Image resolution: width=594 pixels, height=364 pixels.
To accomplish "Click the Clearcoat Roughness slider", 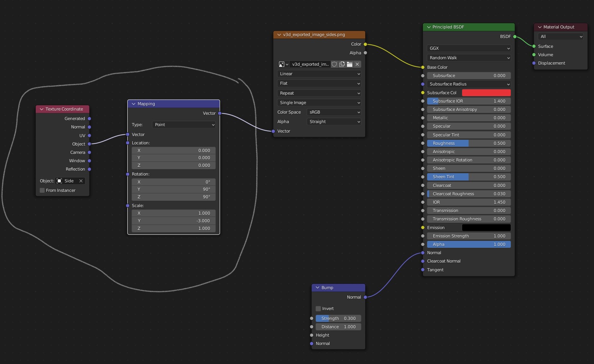I will tap(469, 194).
